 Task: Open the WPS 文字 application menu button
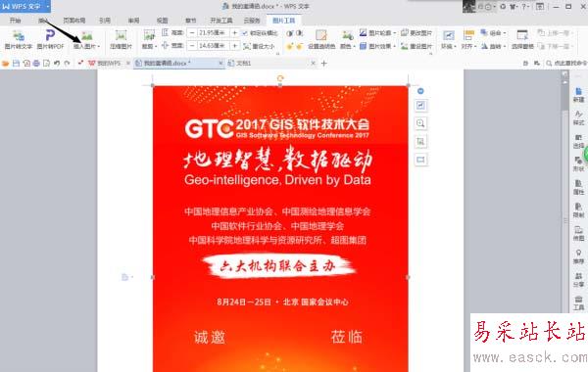pos(24,6)
